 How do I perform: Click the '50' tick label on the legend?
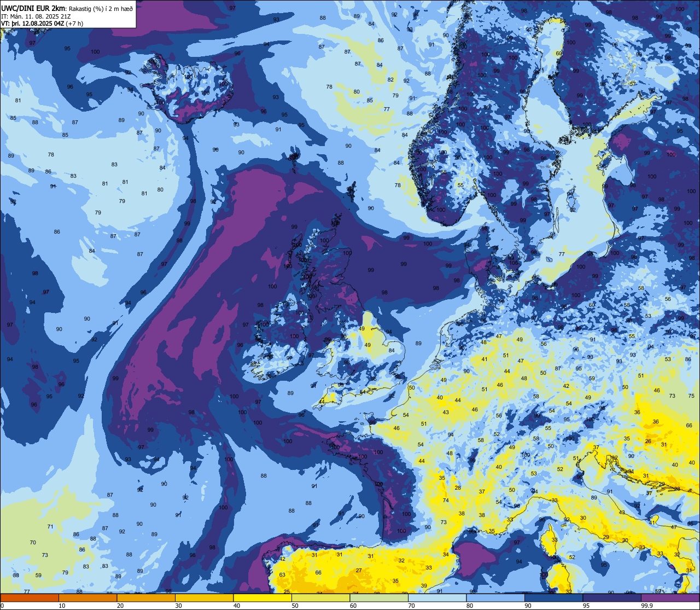295,606
